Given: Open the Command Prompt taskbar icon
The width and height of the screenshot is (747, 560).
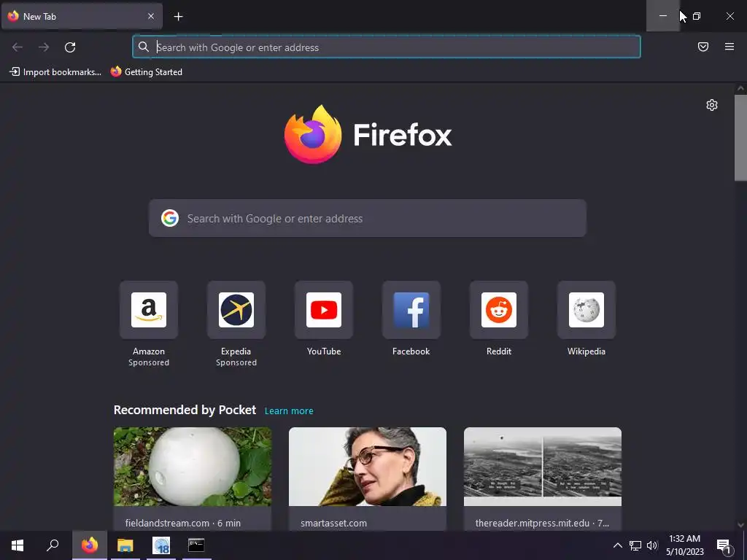Looking at the screenshot, I should (196, 545).
